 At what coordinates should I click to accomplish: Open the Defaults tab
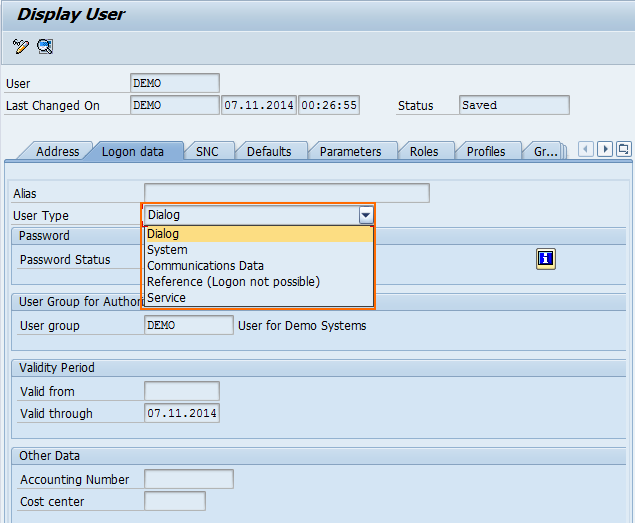coord(269,152)
